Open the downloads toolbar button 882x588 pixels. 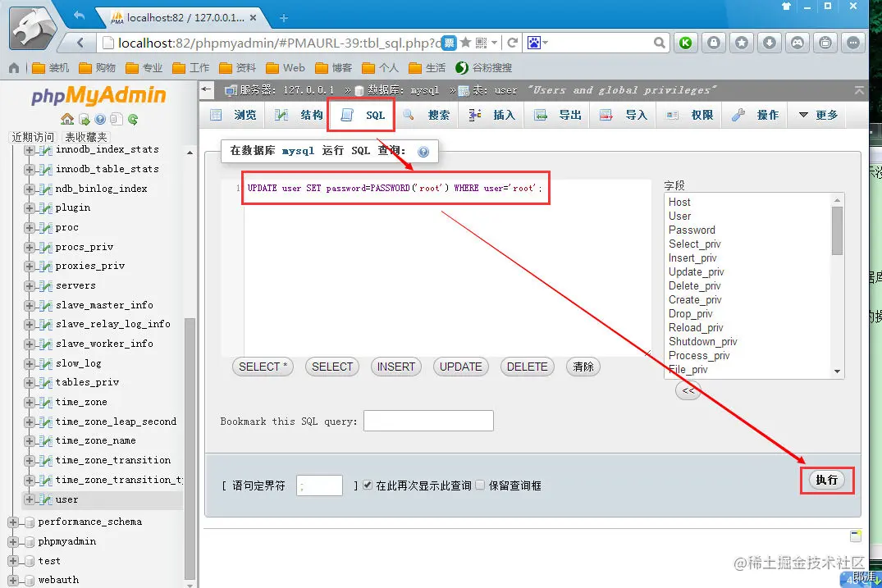770,43
